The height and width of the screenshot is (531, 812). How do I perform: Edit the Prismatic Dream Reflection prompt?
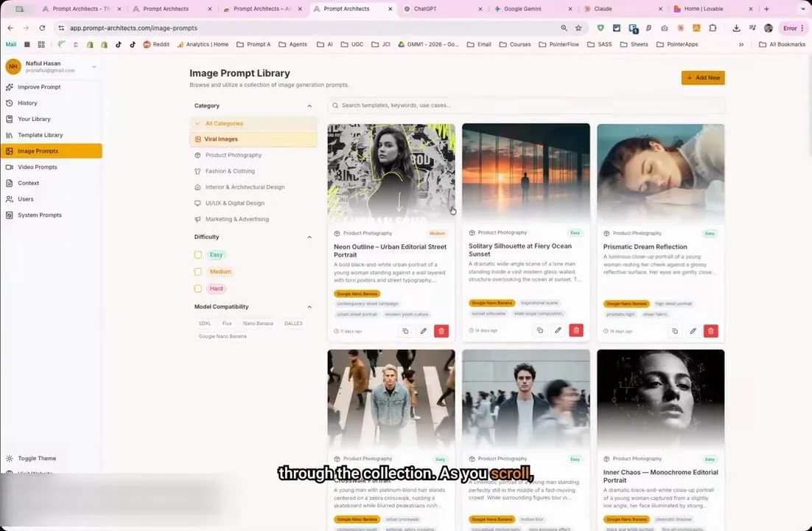click(x=693, y=331)
